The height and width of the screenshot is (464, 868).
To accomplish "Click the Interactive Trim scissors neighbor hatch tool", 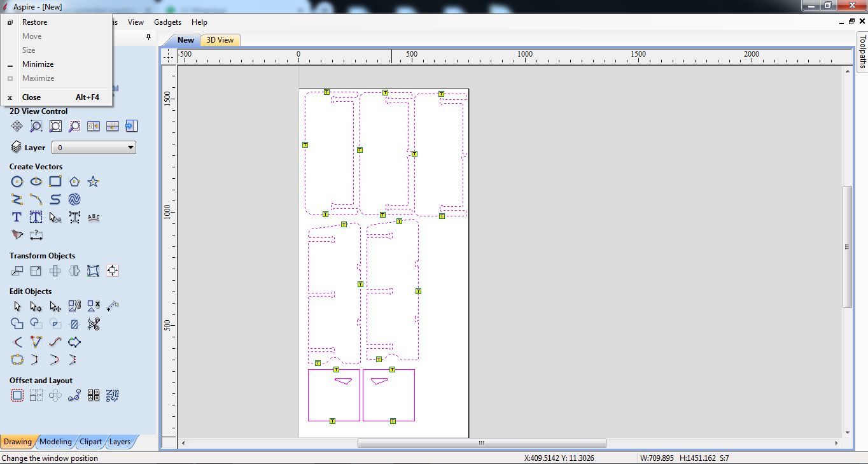I will pos(74,324).
